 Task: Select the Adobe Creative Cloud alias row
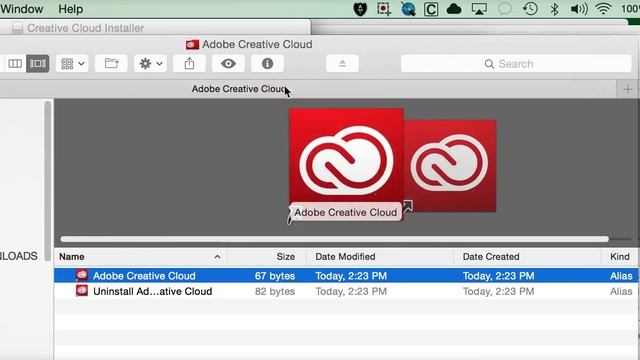(x=346, y=276)
